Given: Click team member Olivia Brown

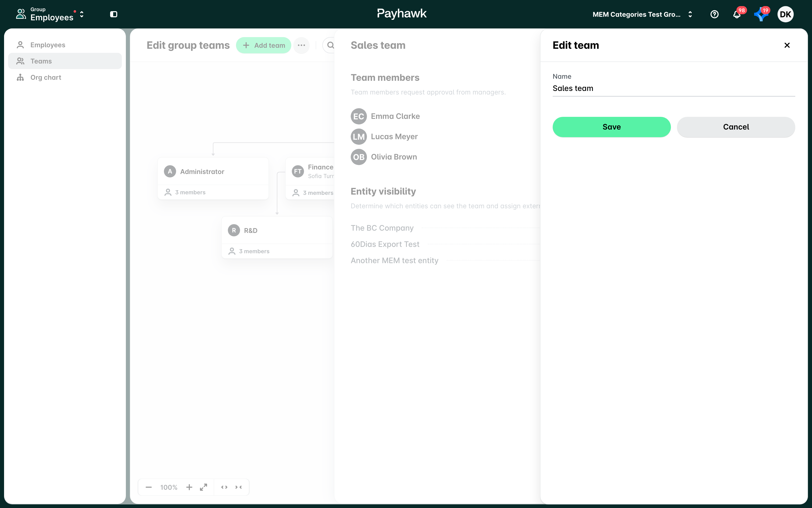Looking at the screenshot, I should tap(394, 157).
